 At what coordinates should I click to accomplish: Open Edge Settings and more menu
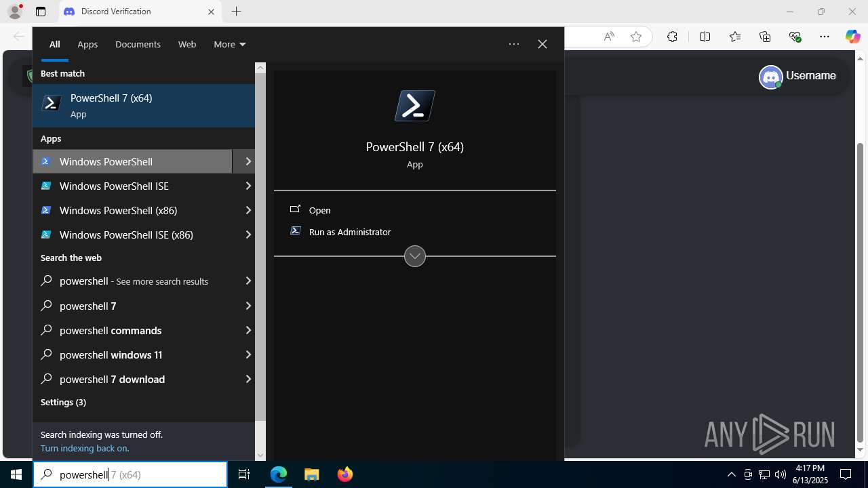(x=825, y=37)
